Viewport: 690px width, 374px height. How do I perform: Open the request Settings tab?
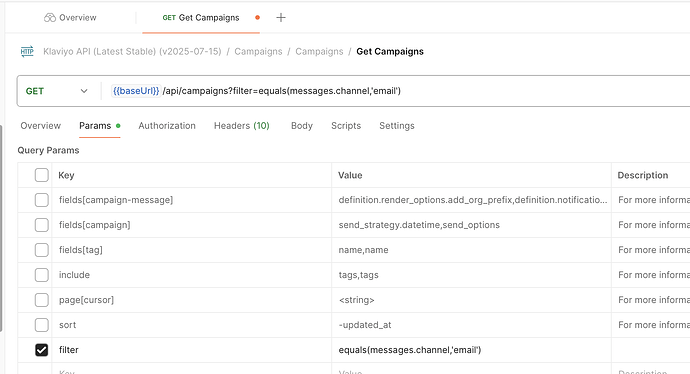(x=397, y=126)
